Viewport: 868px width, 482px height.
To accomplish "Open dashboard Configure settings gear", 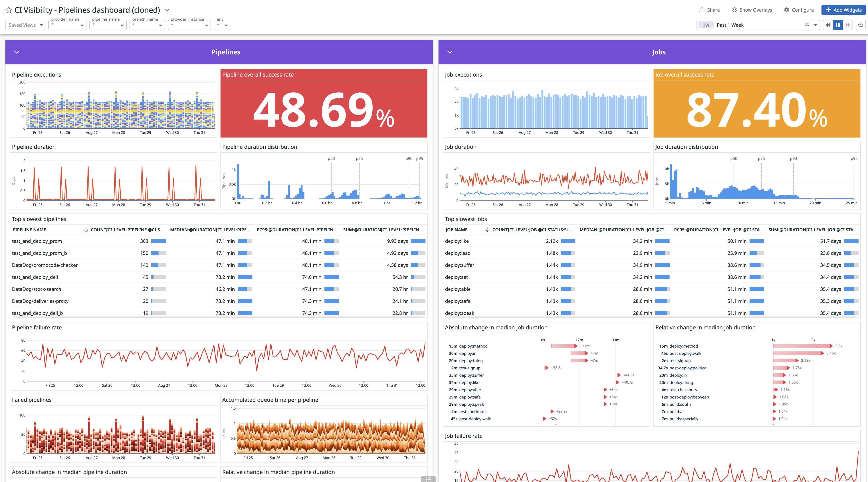I will pos(786,10).
